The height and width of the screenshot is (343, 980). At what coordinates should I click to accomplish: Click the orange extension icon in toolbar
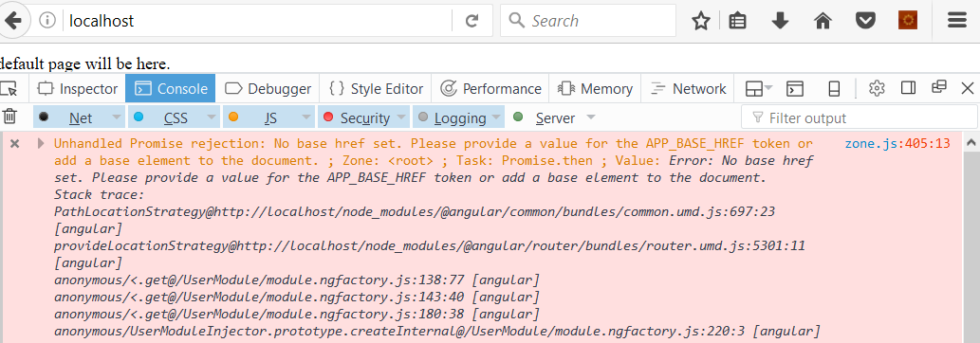click(908, 21)
